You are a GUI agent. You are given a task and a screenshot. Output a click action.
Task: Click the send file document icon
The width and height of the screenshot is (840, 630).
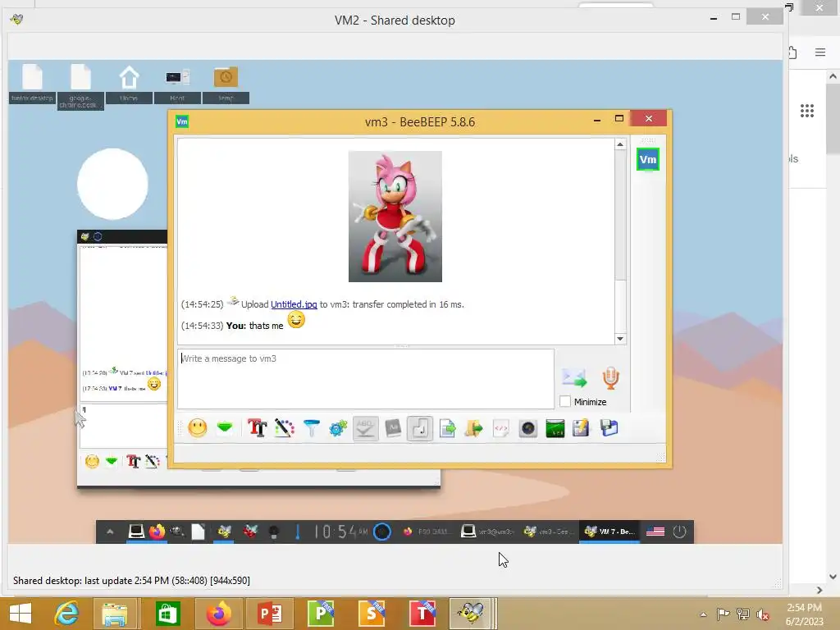[x=447, y=428]
